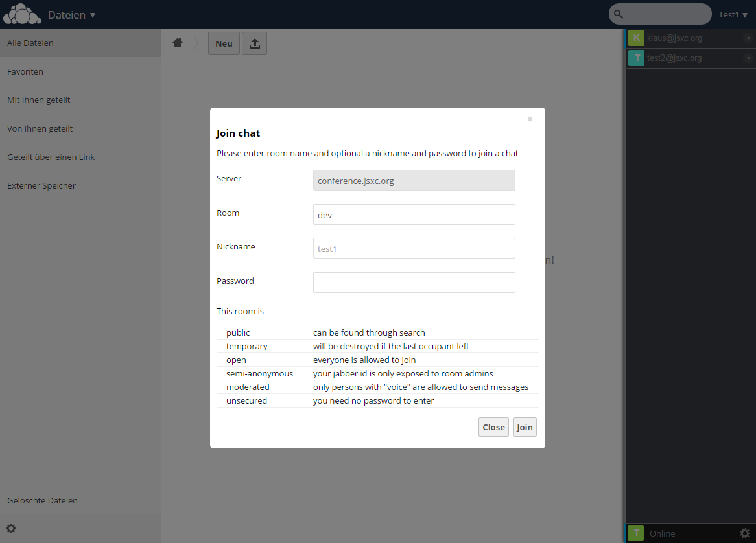
Task: Expand options arrow for klaus@jsxc.org
Action: (x=748, y=38)
